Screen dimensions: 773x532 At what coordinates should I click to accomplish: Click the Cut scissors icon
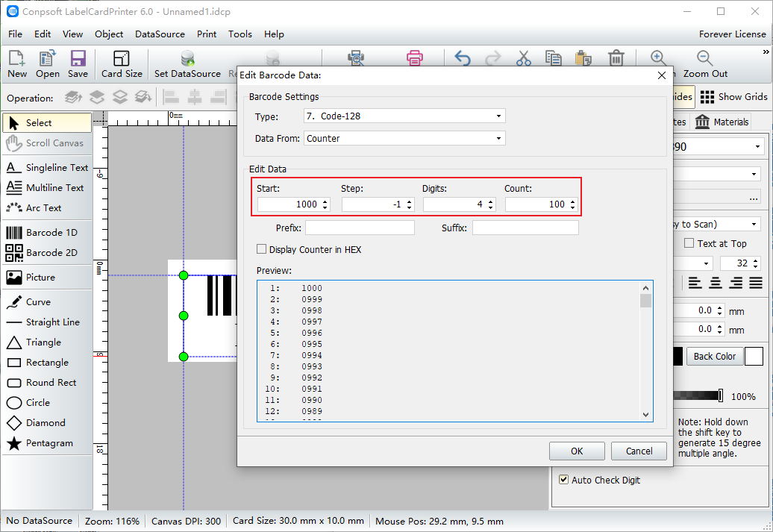(x=524, y=58)
